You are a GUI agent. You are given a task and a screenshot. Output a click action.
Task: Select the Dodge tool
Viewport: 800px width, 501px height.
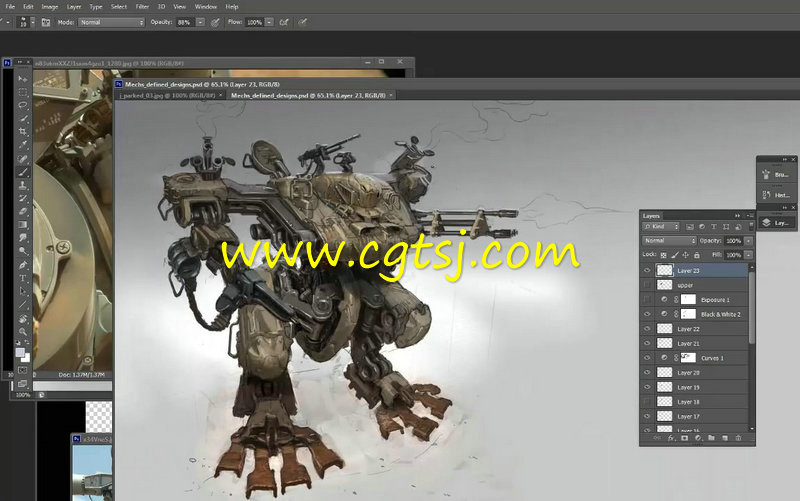coord(22,251)
